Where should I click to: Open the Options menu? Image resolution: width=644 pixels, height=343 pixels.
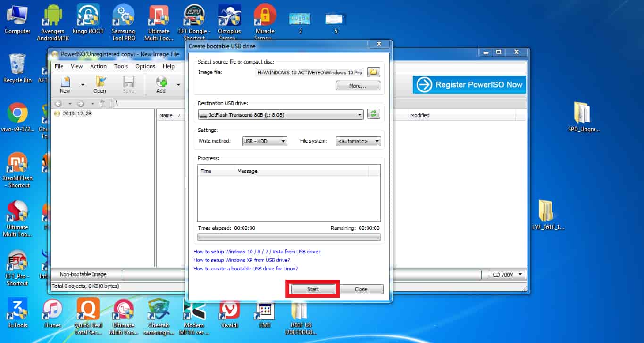point(145,66)
